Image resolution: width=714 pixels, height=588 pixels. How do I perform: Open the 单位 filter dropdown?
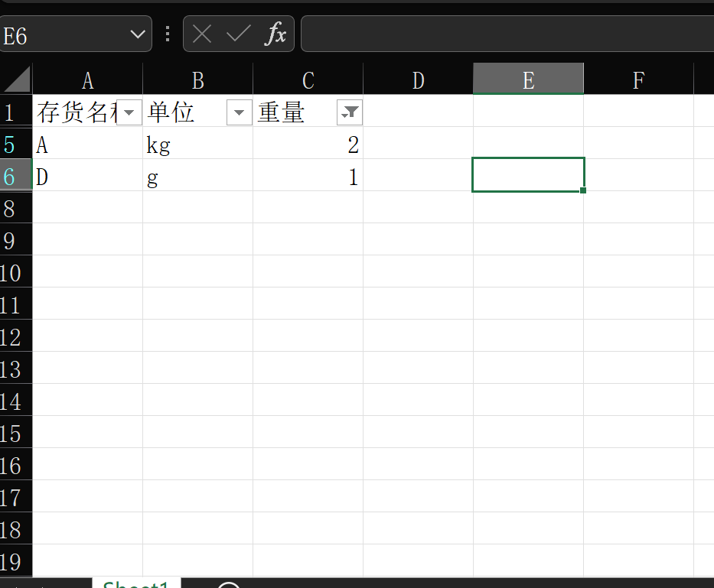pyautogui.click(x=238, y=112)
